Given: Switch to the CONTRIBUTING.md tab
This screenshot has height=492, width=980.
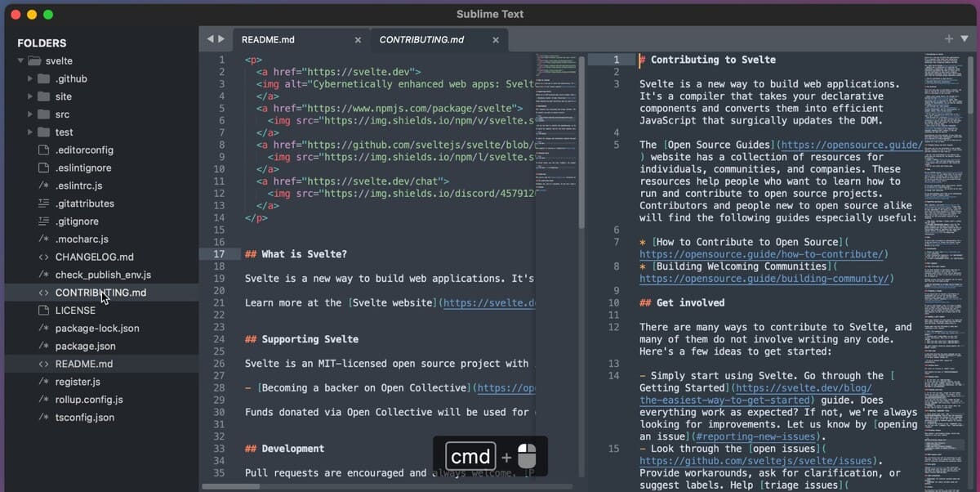Looking at the screenshot, I should point(421,38).
